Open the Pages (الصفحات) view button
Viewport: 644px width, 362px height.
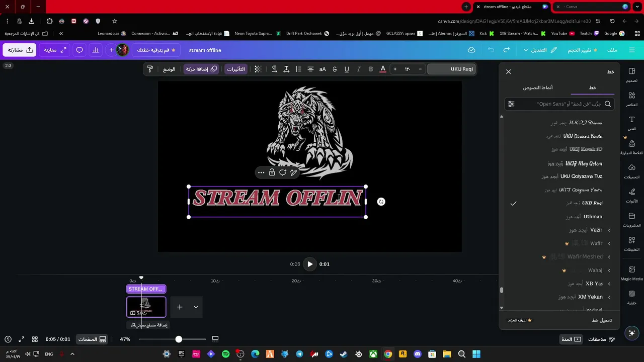92,339
